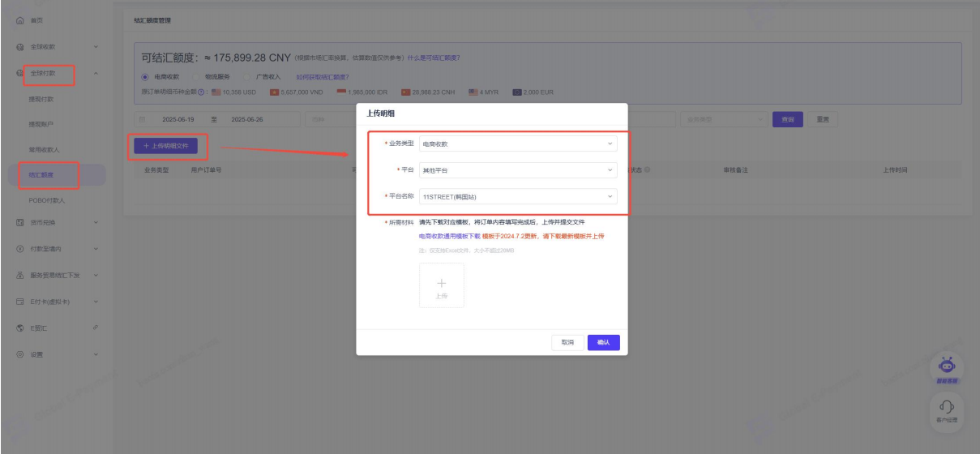Click the 确认 button in the dialog

coord(603,343)
